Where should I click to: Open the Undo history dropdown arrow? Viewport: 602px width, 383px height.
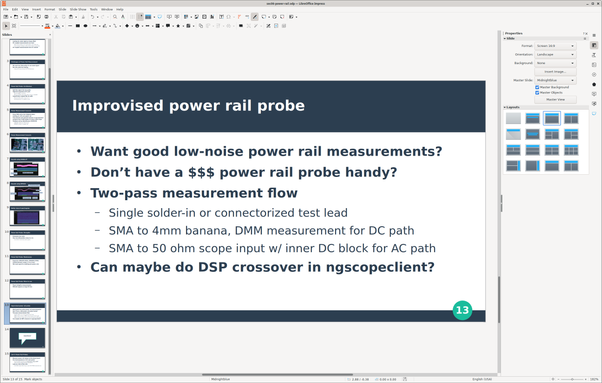[x=97, y=17]
